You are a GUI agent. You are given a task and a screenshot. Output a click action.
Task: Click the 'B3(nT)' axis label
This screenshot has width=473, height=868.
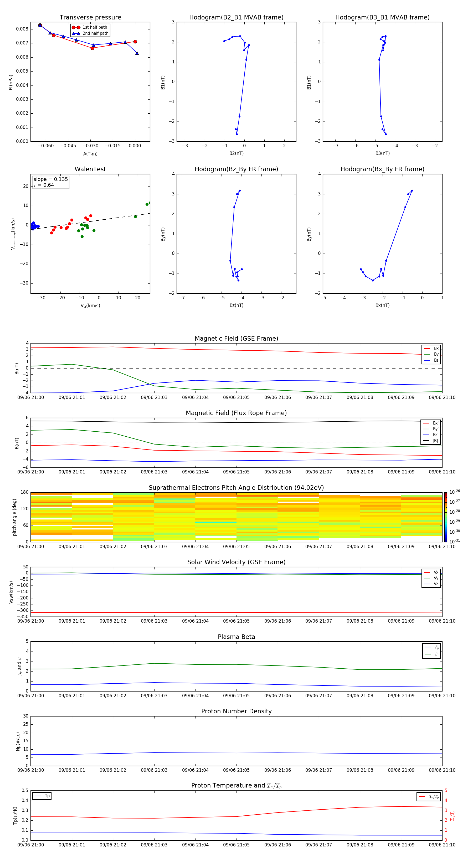tap(382, 153)
